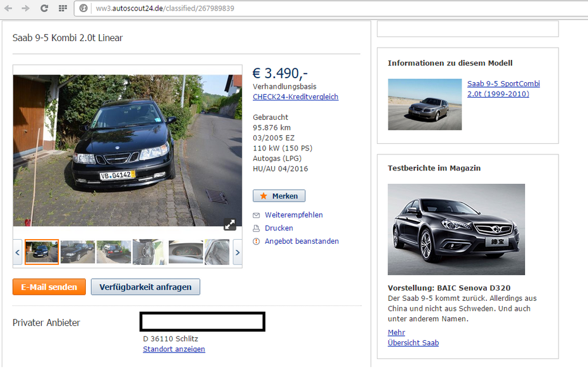Image resolution: width=588 pixels, height=383 pixels.
Task: Go back with the browser back arrow
Action: [x=8, y=8]
